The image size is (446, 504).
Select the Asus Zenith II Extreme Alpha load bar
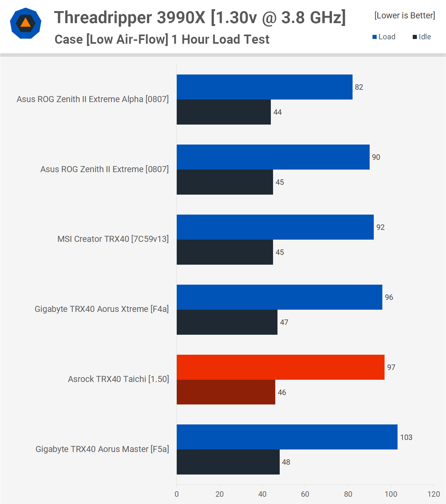pos(264,87)
